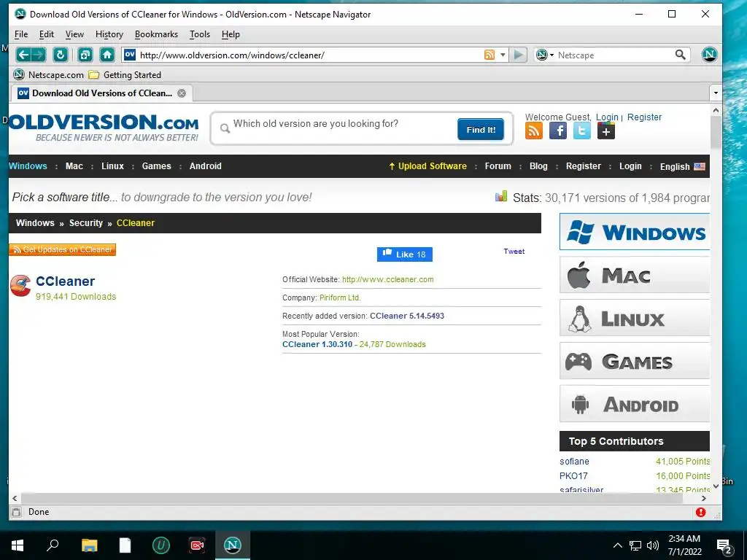Open the Security breadcrumb link
The height and width of the screenshot is (560, 747).
click(86, 223)
